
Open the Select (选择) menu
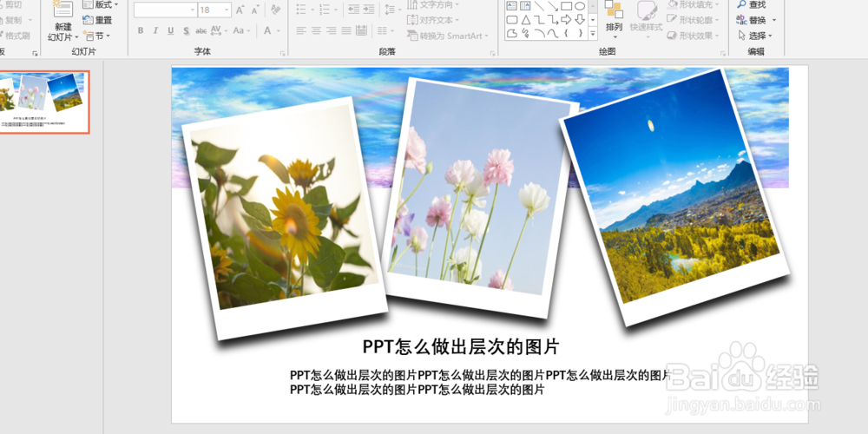click(x=755, y=36)
